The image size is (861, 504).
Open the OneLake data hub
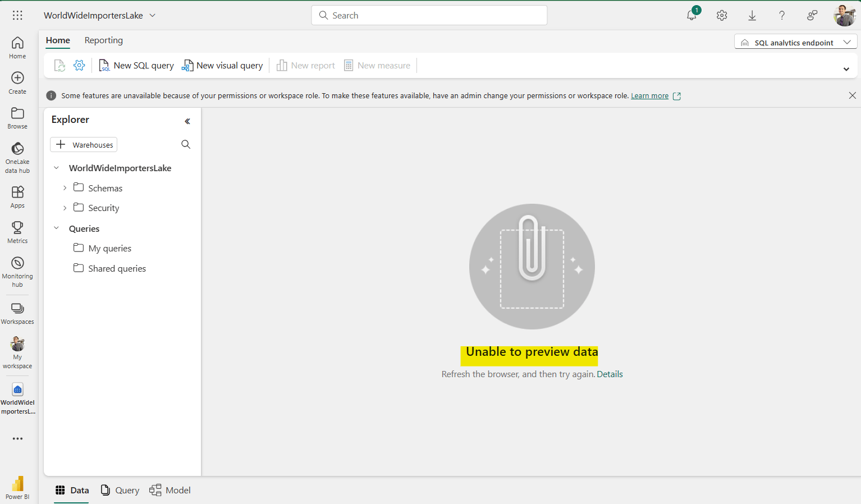click(17, 158)
